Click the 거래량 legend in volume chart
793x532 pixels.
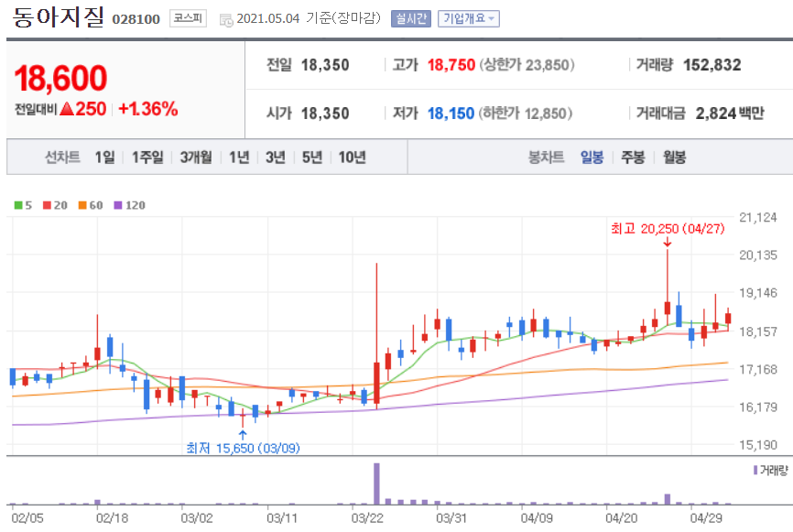pos(770,471)
